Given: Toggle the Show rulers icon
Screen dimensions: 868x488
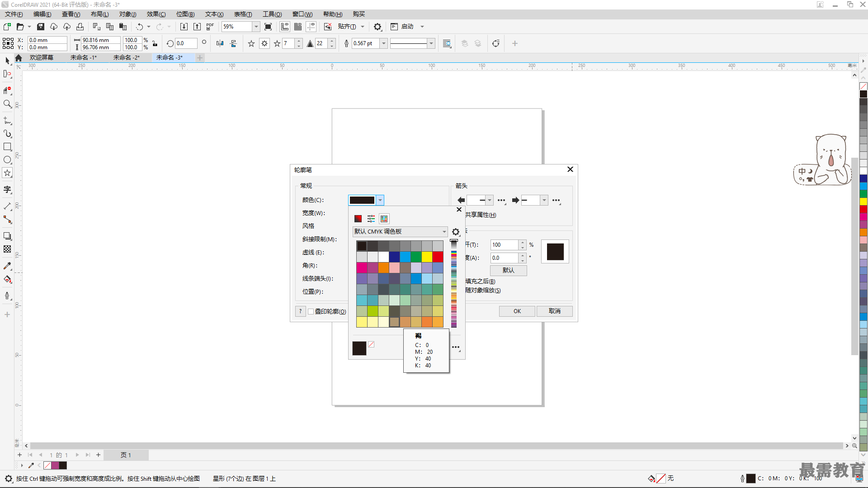Looking at the screenshot, I should pos(285,27).
